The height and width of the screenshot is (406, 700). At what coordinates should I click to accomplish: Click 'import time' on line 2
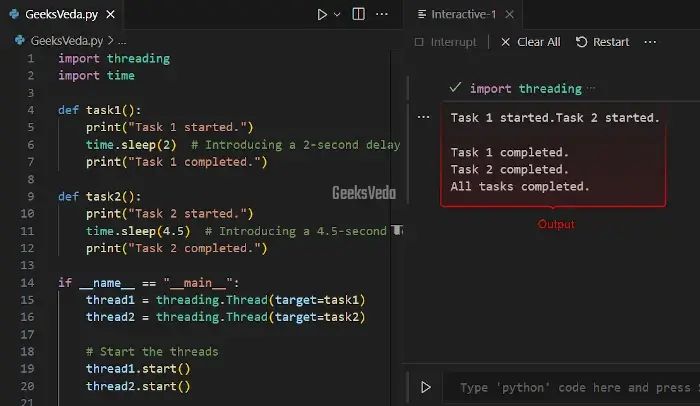pos(96,75)
